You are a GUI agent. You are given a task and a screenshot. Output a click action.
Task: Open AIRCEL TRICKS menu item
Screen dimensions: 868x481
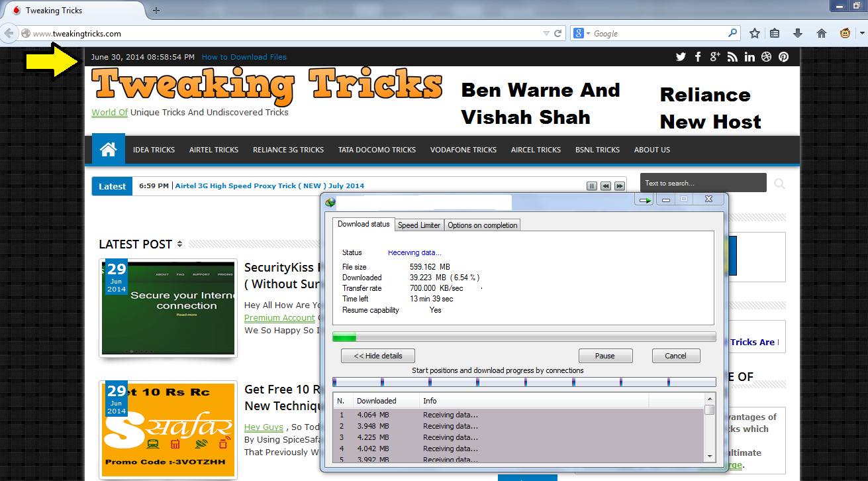[536, 150]
